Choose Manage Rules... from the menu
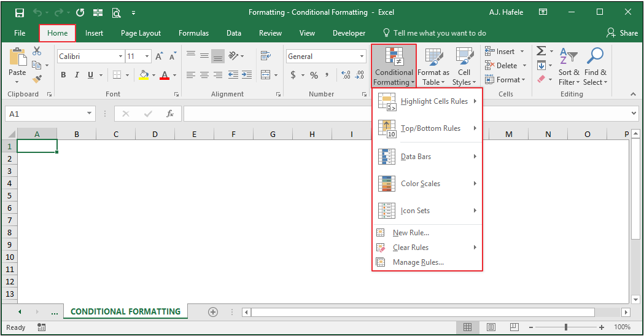Viewport: 644px width, 336px height. click(427, 262)
